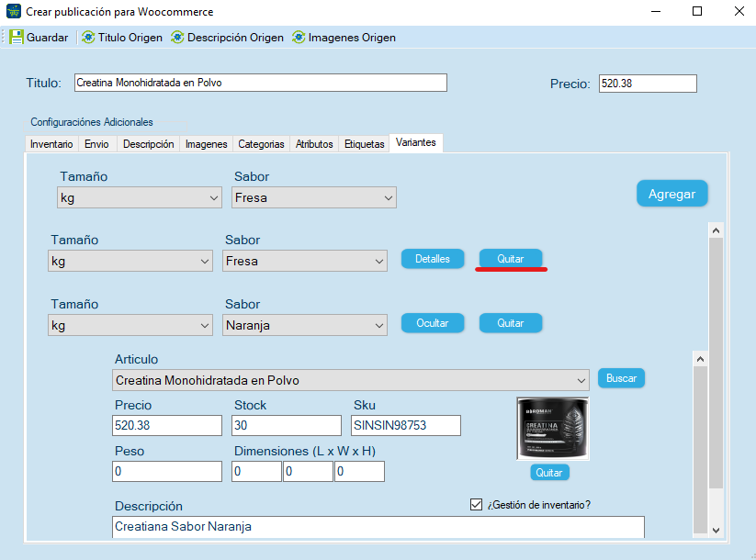
Task: Click the Agregar button
Action: (x=671, y=194)
